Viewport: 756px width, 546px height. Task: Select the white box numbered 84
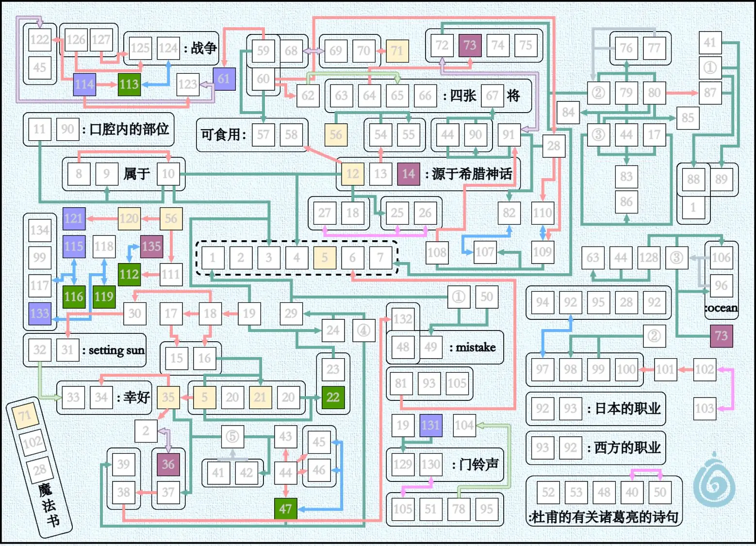pos(568,113)
